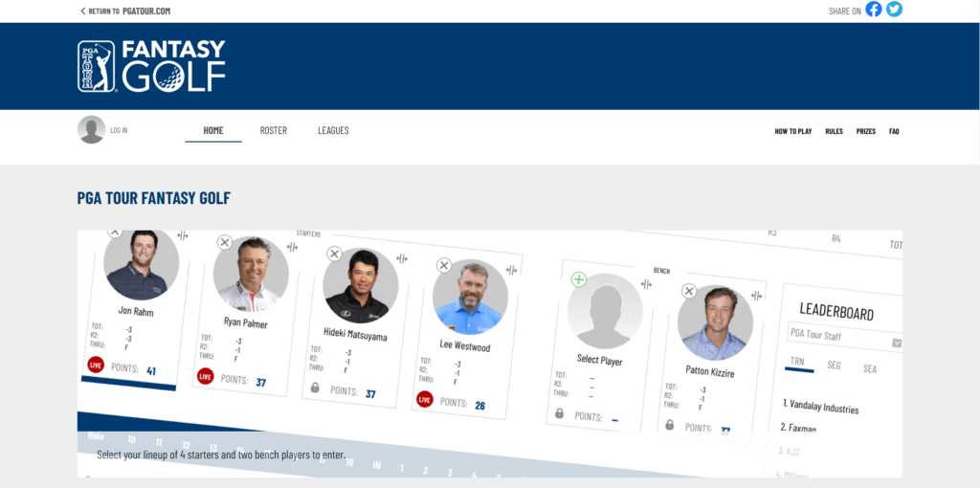The image size is (980, 488).
Task: Add a player with the green plus icon
Action: [x=579, y=279]
